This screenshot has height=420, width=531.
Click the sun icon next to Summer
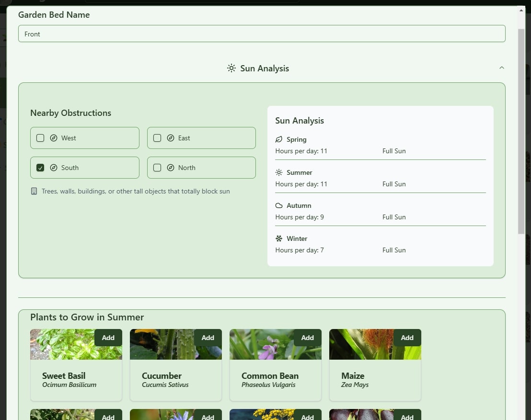pyautogui.click(x=278, y=172)
